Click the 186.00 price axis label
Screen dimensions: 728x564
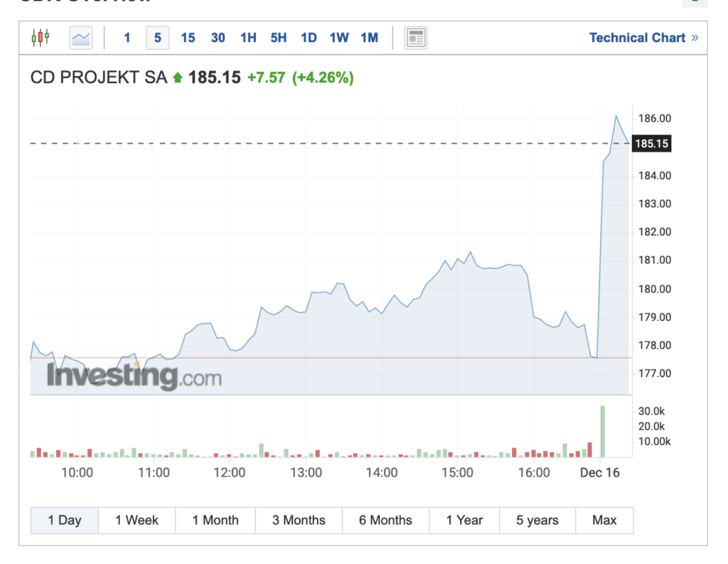click(655, 119)
